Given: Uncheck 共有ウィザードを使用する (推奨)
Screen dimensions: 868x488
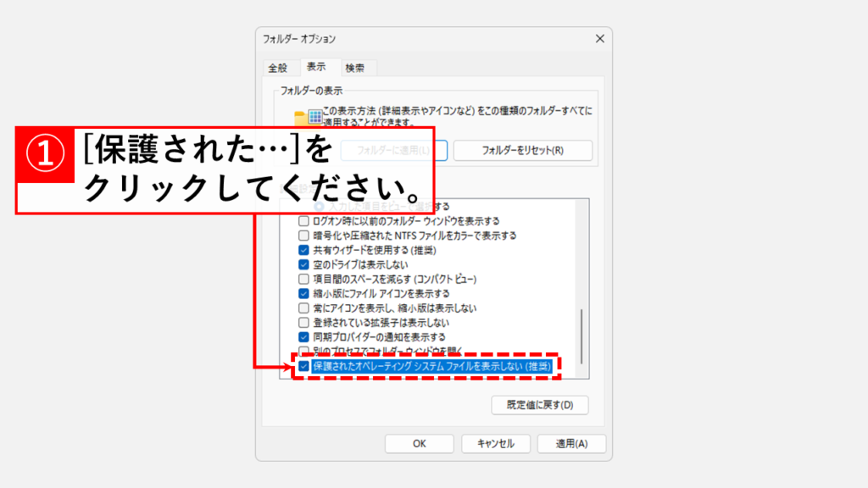Looking at the screenshot, I should tap(304, 250).
